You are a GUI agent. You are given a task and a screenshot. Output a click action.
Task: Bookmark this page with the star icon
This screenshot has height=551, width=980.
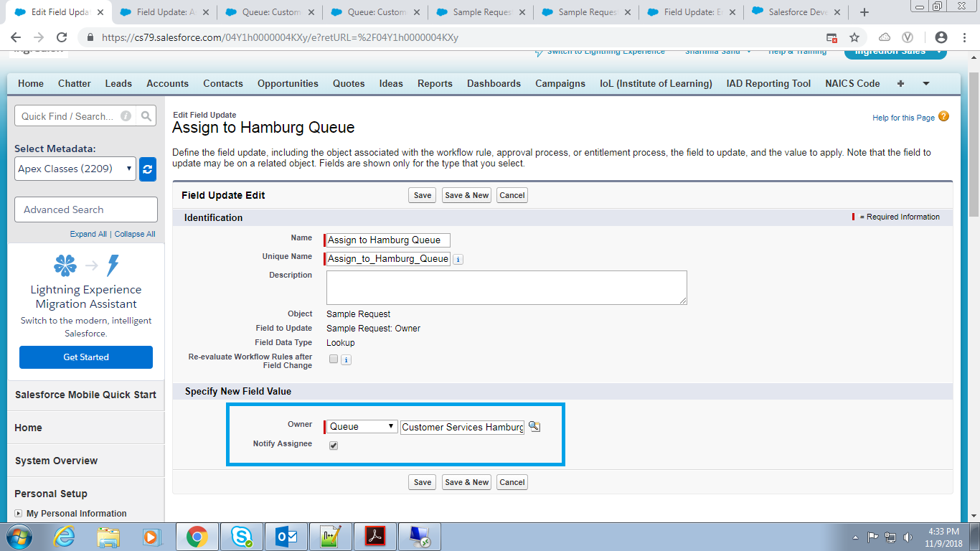(x=854, y=37)
